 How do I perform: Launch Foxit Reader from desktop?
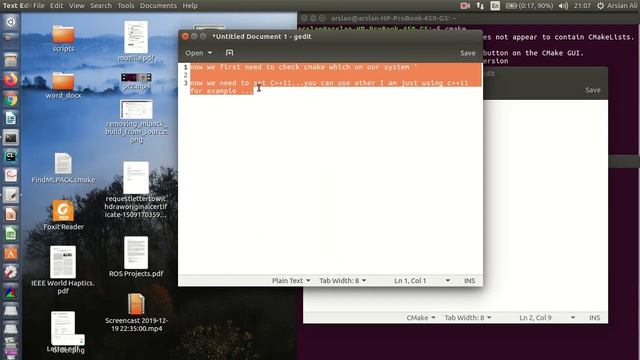tap(63, 216)
